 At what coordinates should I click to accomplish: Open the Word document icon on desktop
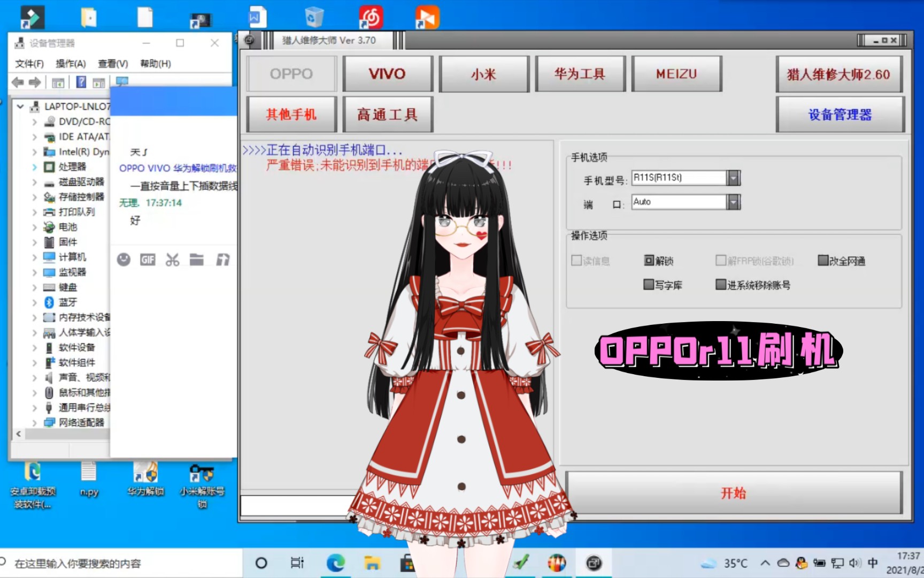[257, 17]
